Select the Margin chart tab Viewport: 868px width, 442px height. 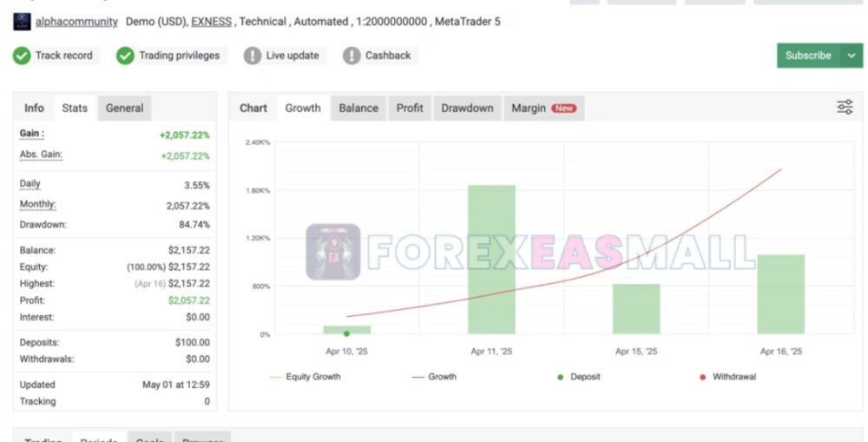pyautogui.click(x=543, y=108)
